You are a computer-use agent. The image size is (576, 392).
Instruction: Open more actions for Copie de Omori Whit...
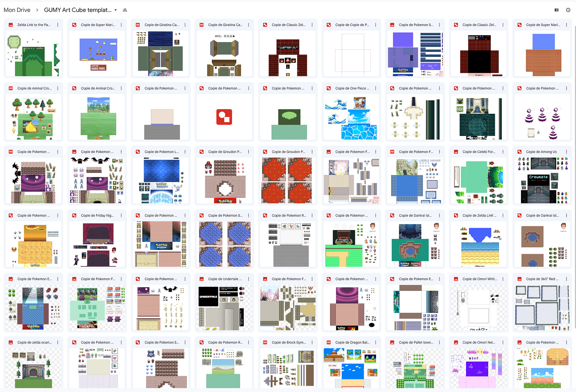[x=503, y=279]
